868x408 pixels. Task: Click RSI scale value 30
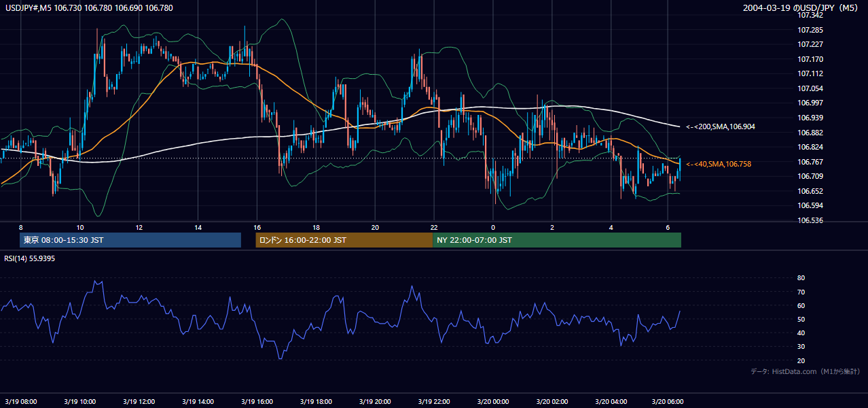pos(801,347)
